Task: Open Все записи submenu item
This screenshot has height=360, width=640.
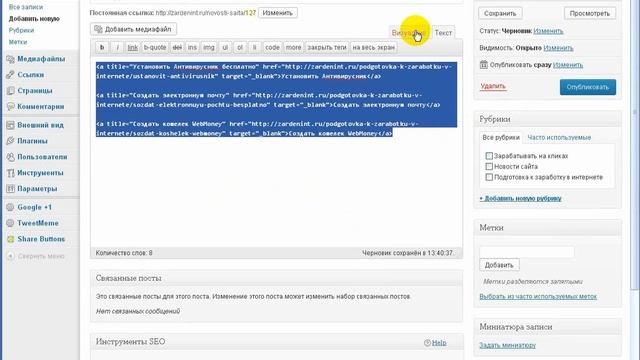Action: [26, 7]
